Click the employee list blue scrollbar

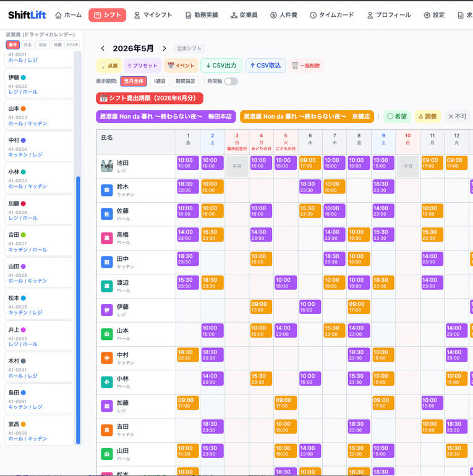point(78,310)
